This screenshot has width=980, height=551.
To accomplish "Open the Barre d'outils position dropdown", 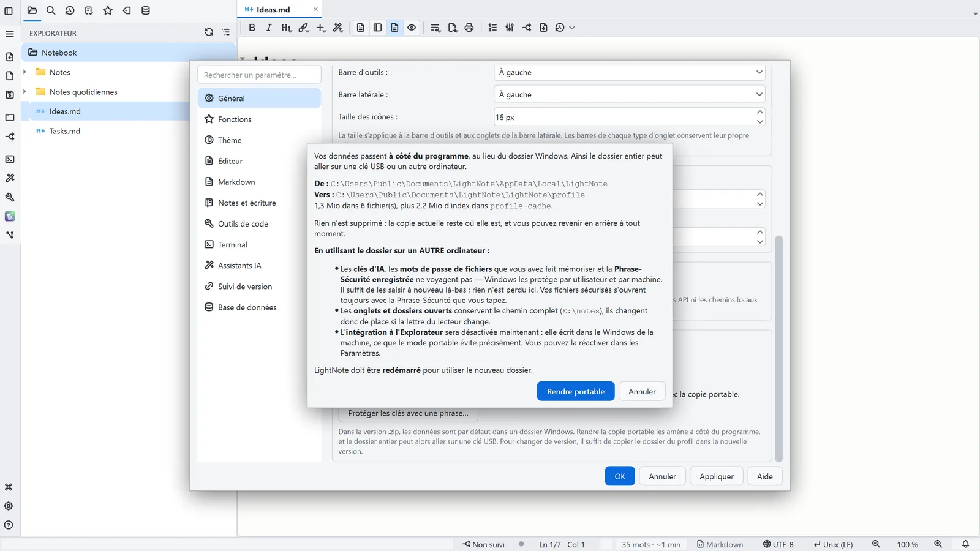I will (x=630, y=72).
